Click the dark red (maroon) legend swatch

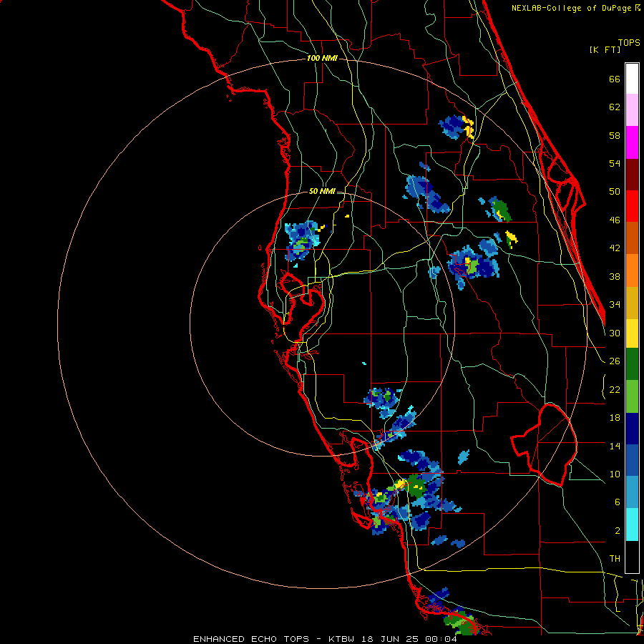pos(632,175)
